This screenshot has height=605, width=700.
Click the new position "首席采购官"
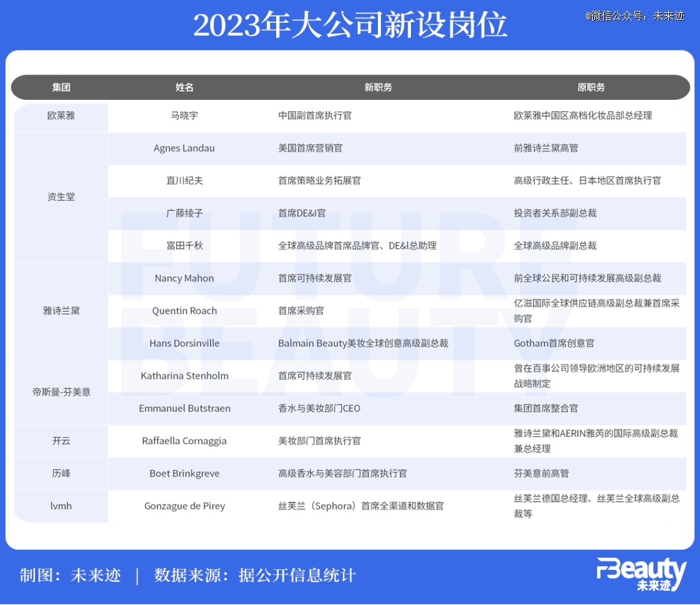coord(301,311)
